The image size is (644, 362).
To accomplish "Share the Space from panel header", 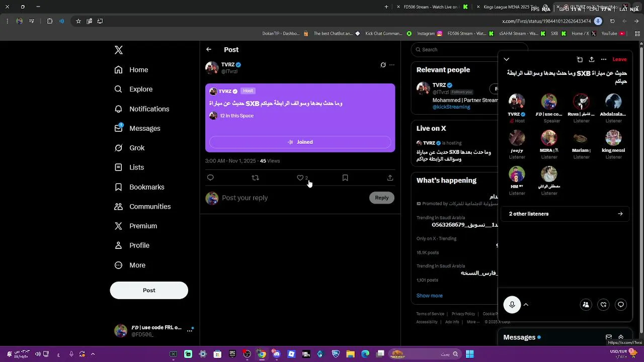I will 592,59.
